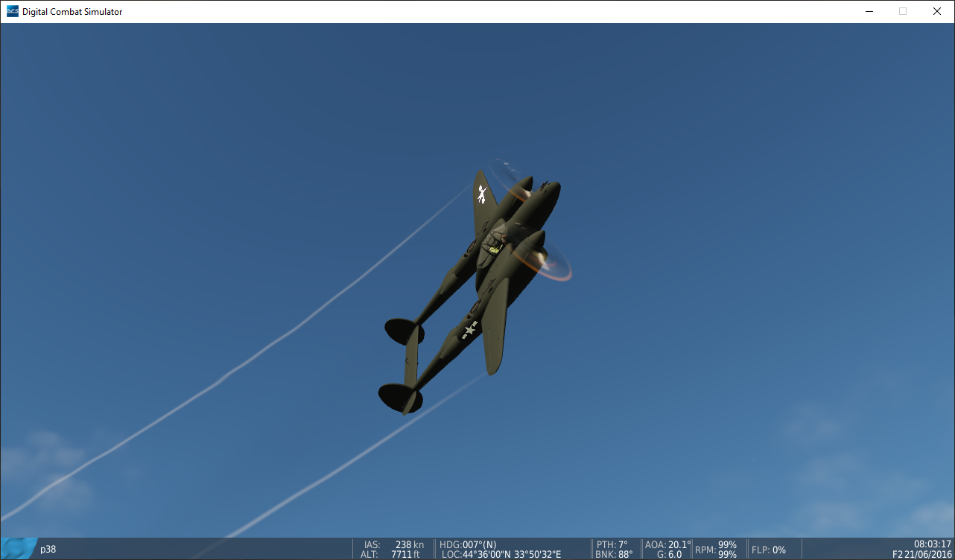Select the p38 unit name in status bar
Screen dimensions: 955x560
tap(48, 550)
